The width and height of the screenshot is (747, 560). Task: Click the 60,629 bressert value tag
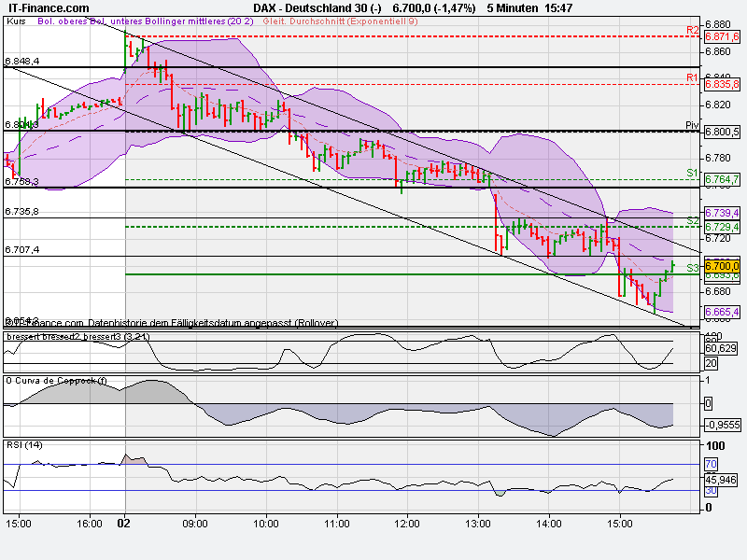click(x=721, y=348)
